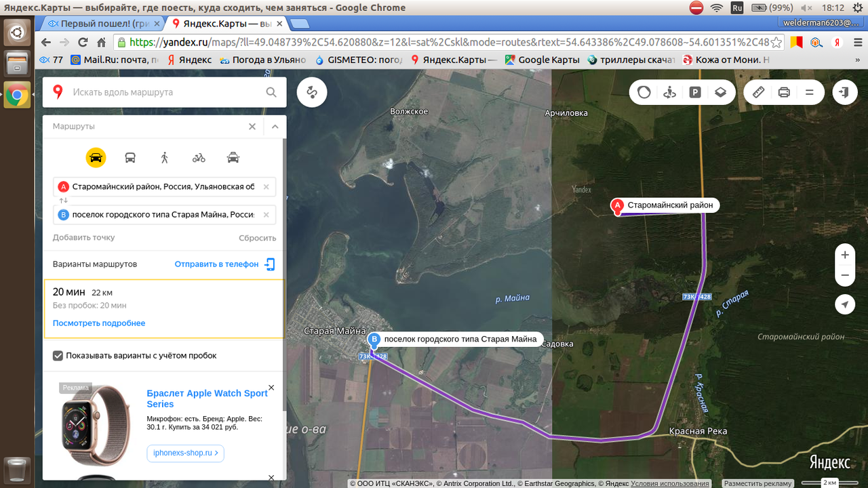Open Trash icon in Ubuntu launcher
Screen dimensions: 868x488
[17, 470]
